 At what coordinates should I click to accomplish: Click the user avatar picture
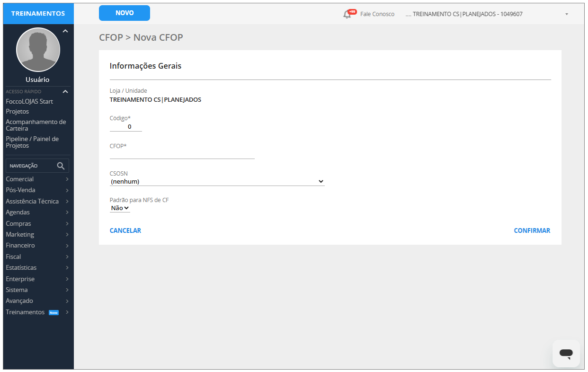tap(38, 50)
